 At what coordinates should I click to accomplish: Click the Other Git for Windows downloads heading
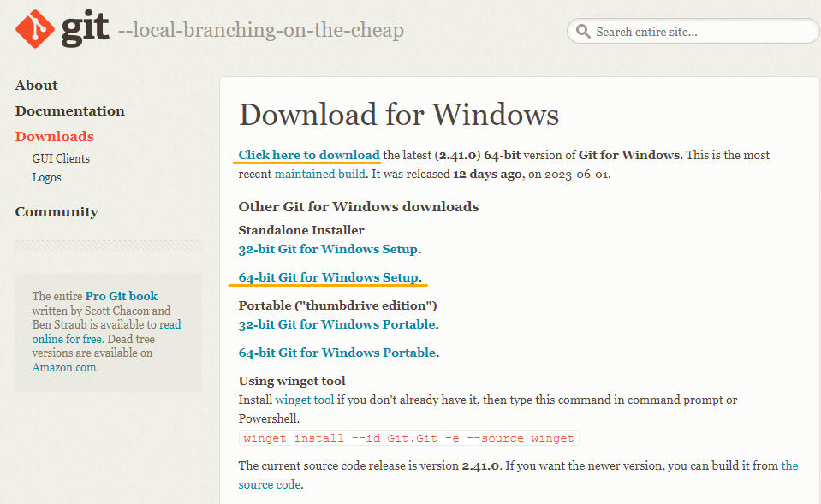click(x=359, y=207)
